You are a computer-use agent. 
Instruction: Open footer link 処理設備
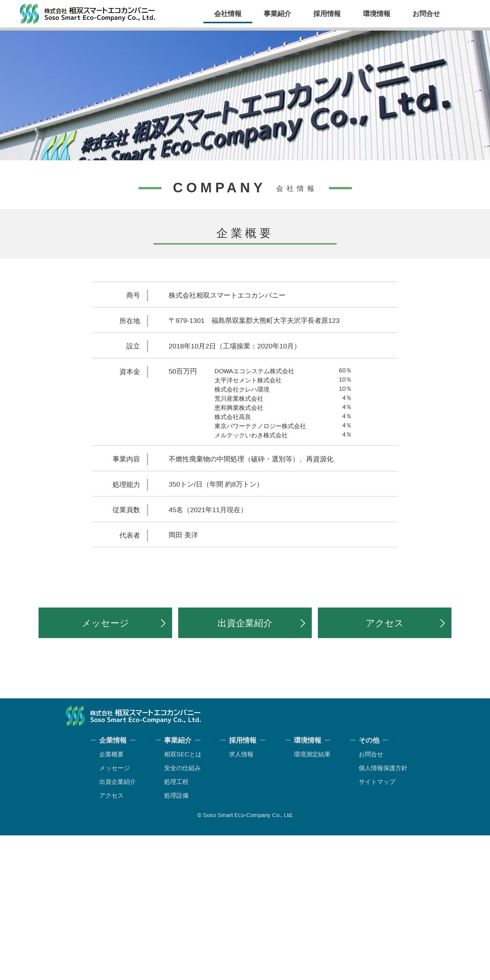click(176, 796)
